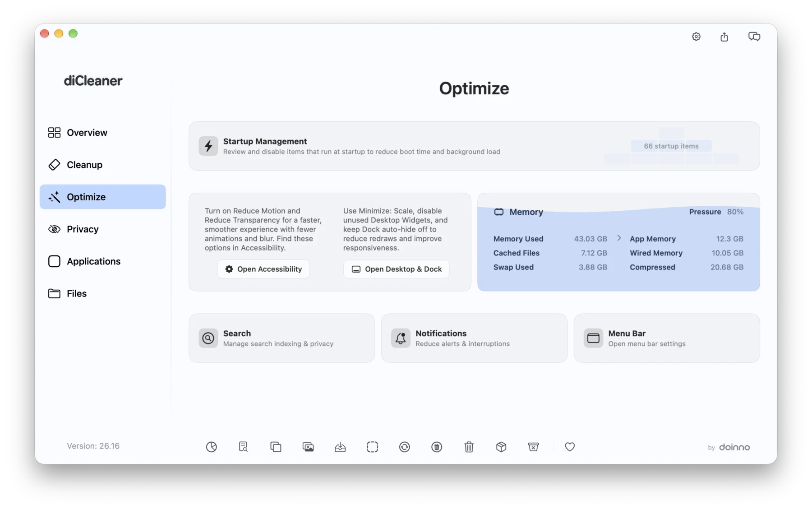Click the diCleaner app logo

click(x=93, y=81)
